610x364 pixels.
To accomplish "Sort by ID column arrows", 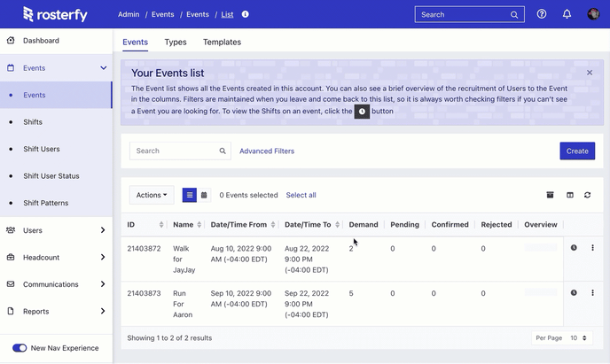I will coord(161,225).
